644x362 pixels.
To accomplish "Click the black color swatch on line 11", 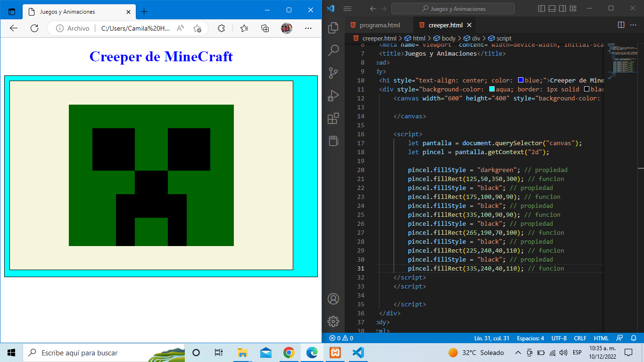I will pos(586,89).
